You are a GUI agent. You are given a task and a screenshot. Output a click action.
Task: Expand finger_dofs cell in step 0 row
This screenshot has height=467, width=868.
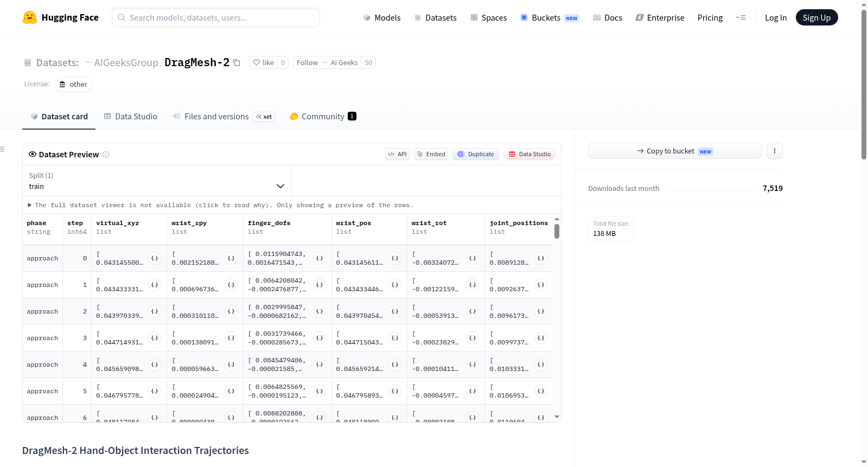click(320, 258)
